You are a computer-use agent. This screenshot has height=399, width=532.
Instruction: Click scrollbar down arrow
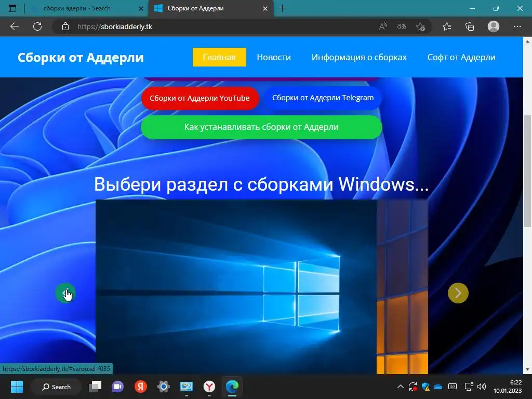pyautogui.click(x=527, y=369)
